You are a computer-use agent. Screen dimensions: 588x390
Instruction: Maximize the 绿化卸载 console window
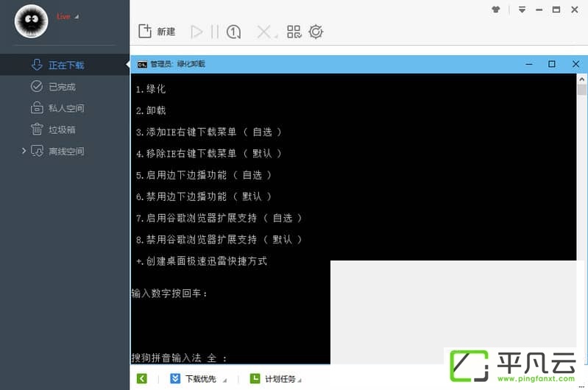pyautogui.click(x=552, y=64)
